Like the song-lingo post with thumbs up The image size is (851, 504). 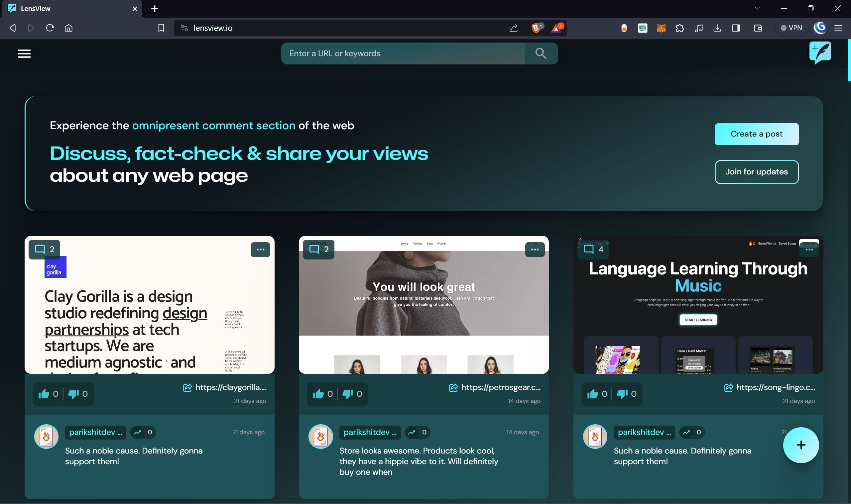592,394
